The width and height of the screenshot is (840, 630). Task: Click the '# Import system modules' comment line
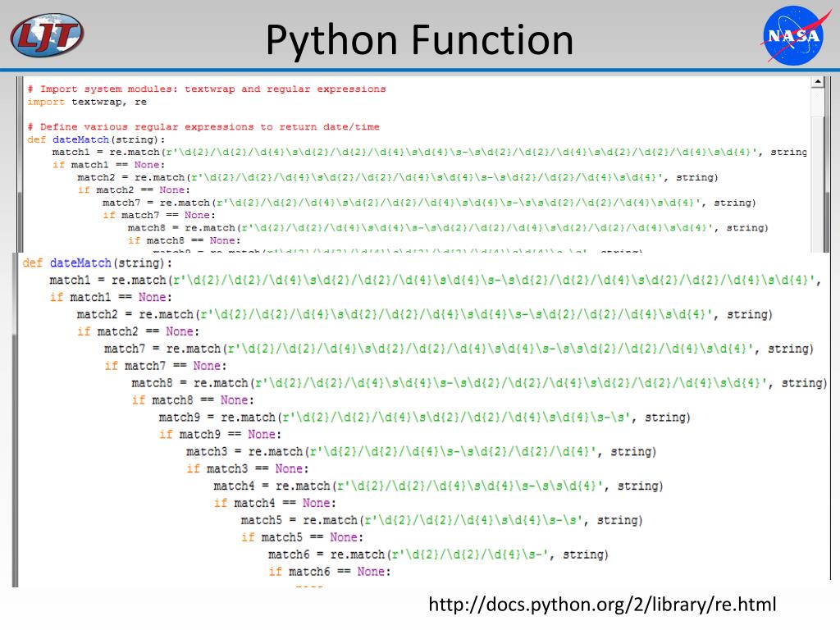click(207, 89)
